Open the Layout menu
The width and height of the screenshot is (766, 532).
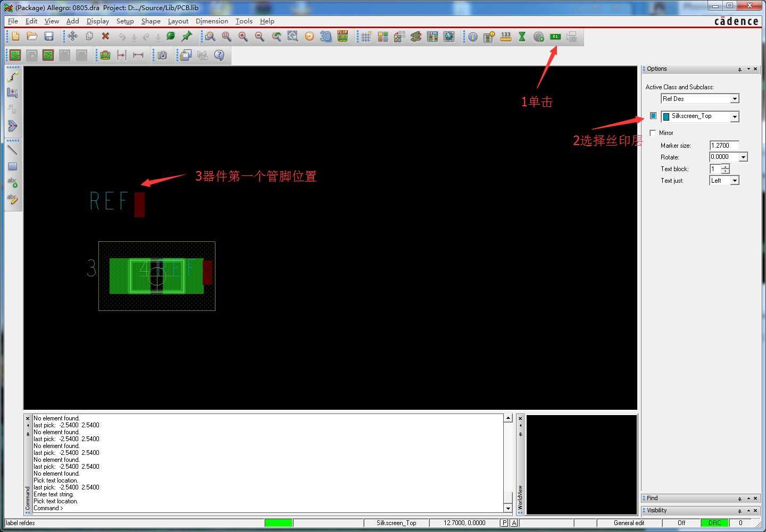click(x=178, y=21)
